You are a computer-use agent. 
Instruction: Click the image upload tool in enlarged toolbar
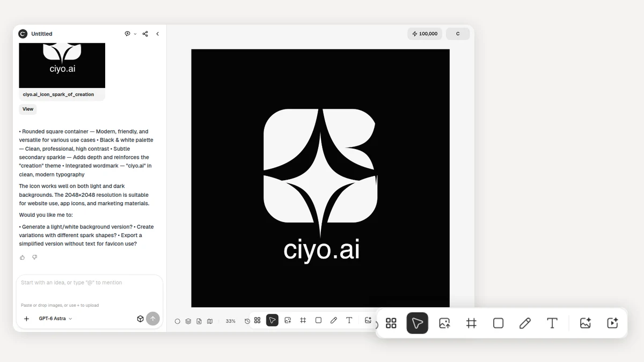point(444,323)
